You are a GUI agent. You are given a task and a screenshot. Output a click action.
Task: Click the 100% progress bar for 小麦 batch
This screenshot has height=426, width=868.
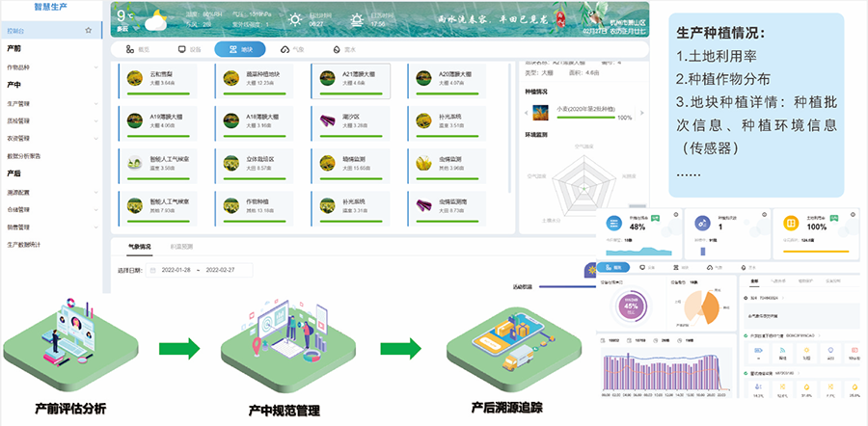585,118
